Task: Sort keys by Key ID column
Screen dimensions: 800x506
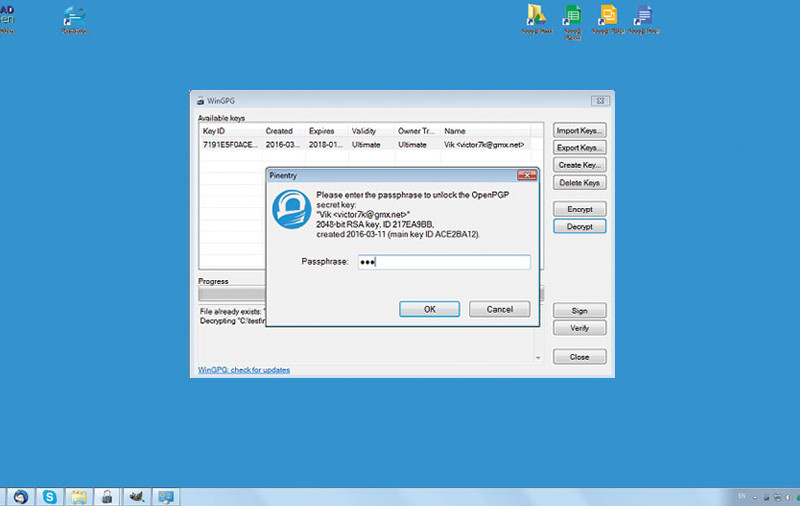Action: click(231, 131)
